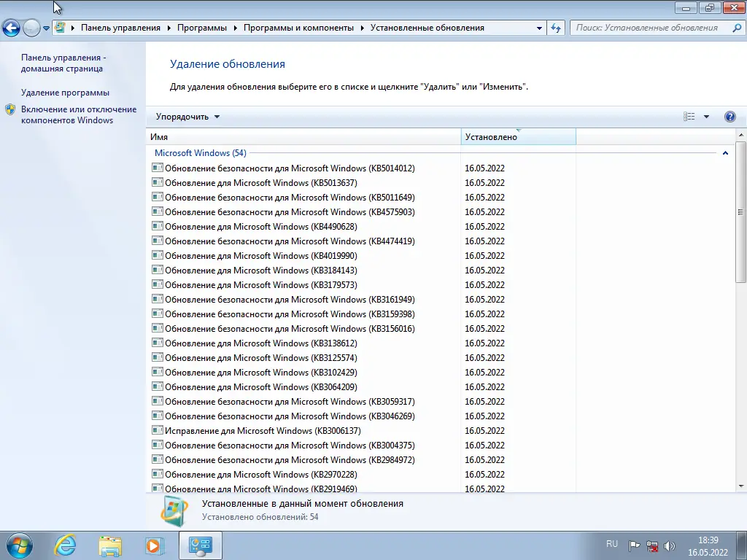Click install date of KB5014012 row
The image size is (747, 560).
pos(484,168)
